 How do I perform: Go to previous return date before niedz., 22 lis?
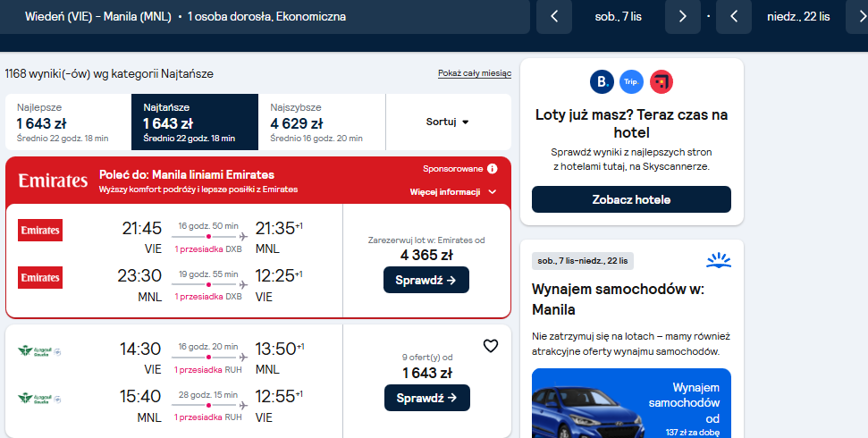pos(734,17)
